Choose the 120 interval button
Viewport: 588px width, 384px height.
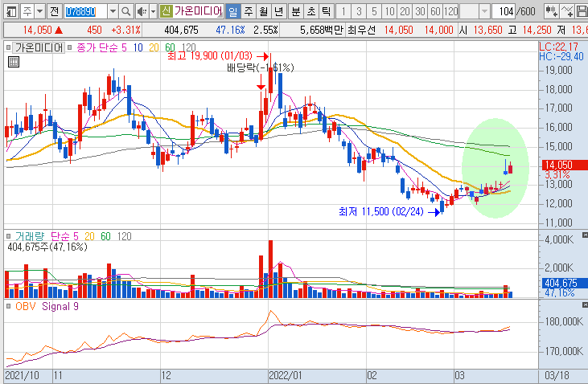[x=450, y=11]
